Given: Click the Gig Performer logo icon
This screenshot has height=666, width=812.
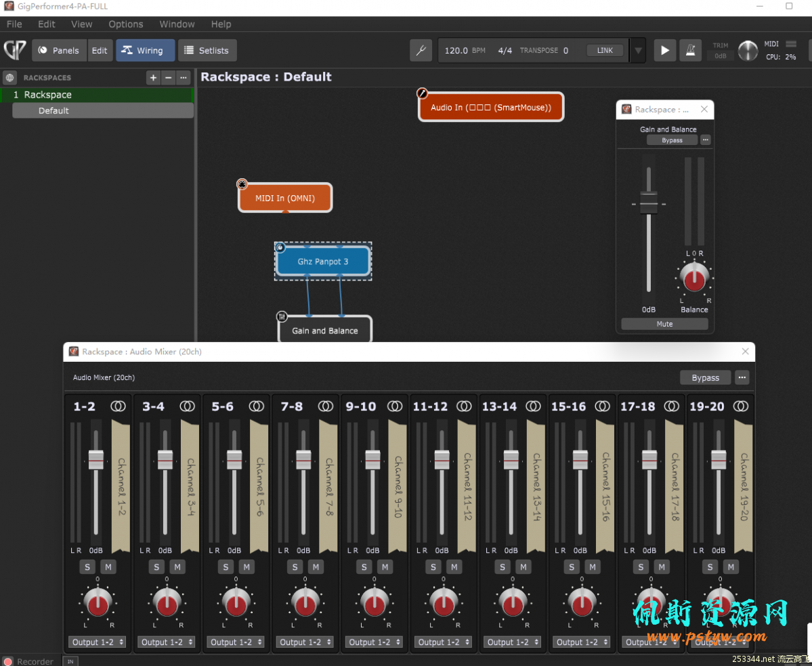Looking at the screenshot, I should click(x=14, y=49).
